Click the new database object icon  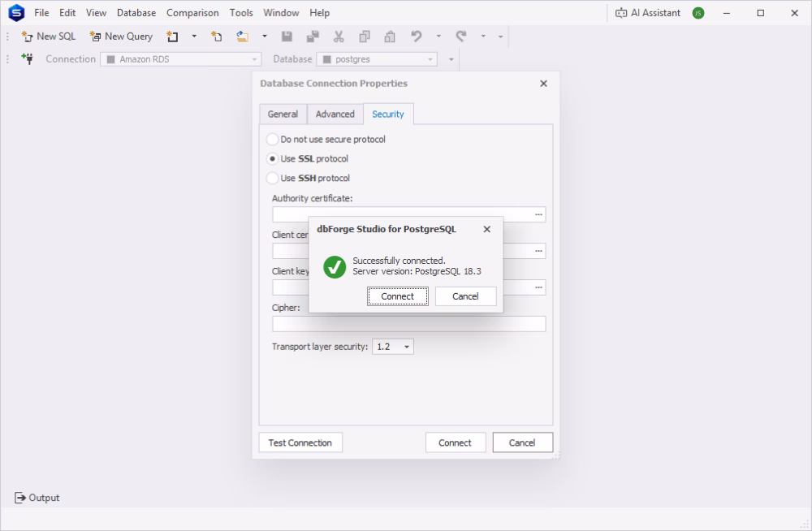(x=172, y=37)
